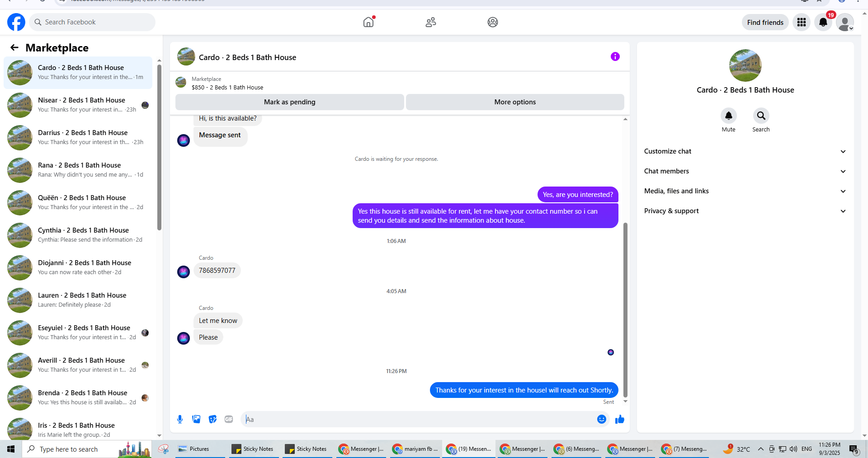The image size is (868, 458).
Task: Open Pictures window from taskbar
Action: point(200,449)
